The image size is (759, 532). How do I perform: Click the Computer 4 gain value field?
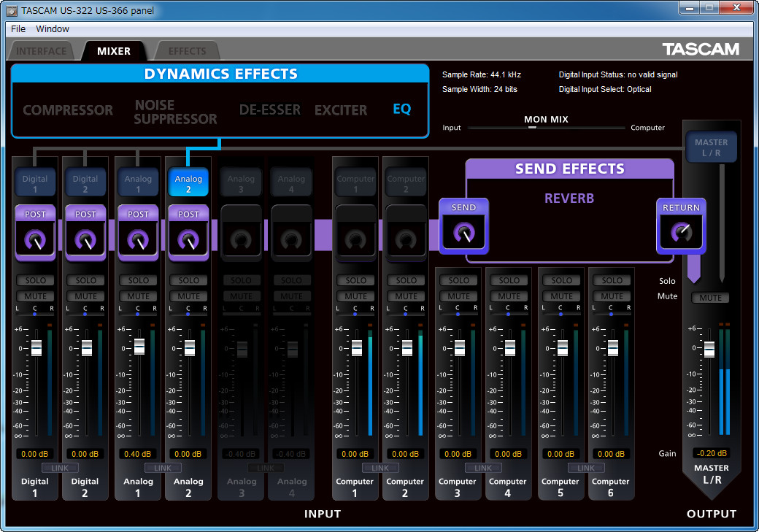click(508, 454)
